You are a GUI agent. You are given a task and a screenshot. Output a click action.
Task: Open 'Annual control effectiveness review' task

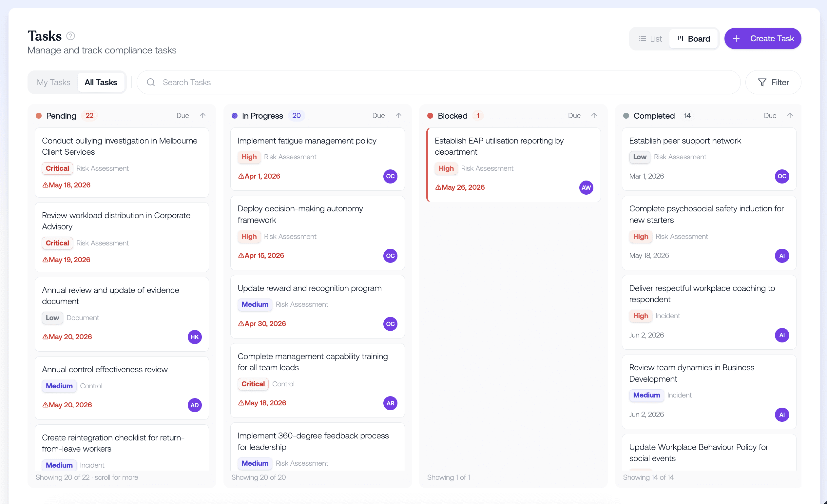coord(122,388)
